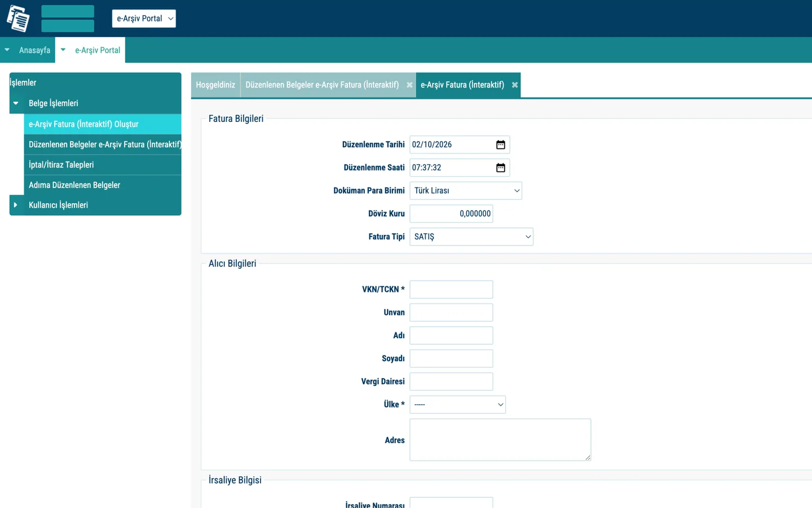
Task: Click the arrow beside the e-Arşiv Portal nav tab
Action: (x=63, y=50)
